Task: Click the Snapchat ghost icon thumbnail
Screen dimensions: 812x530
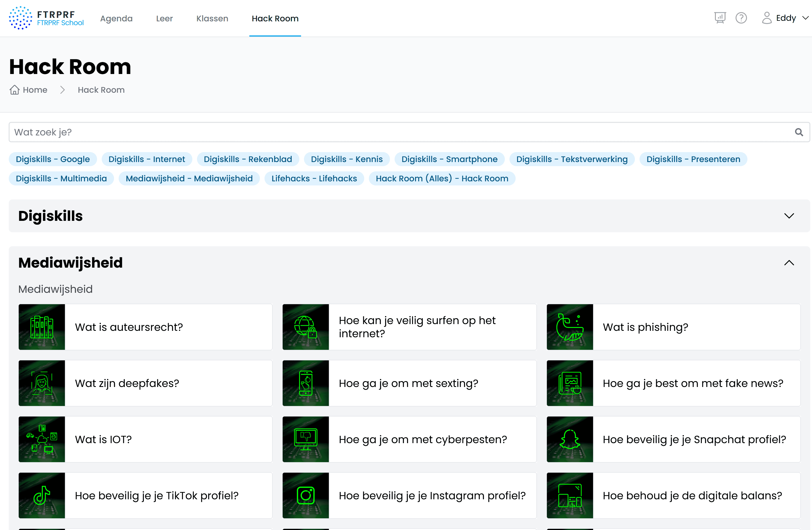Action: [569, 439]
